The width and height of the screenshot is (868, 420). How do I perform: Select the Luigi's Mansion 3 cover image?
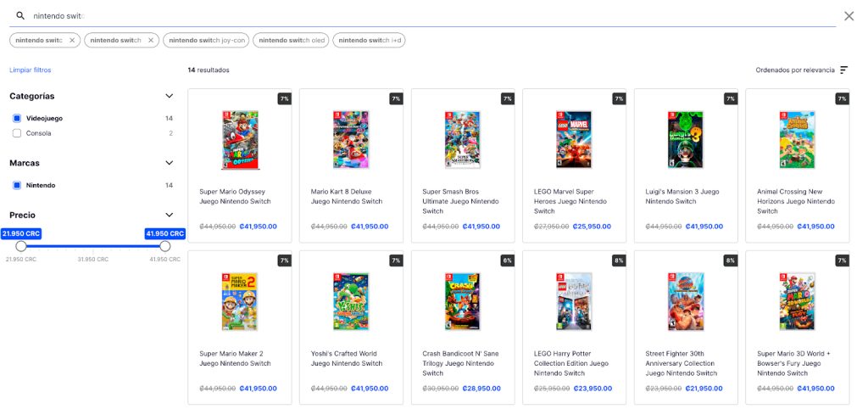pos(686,140)
